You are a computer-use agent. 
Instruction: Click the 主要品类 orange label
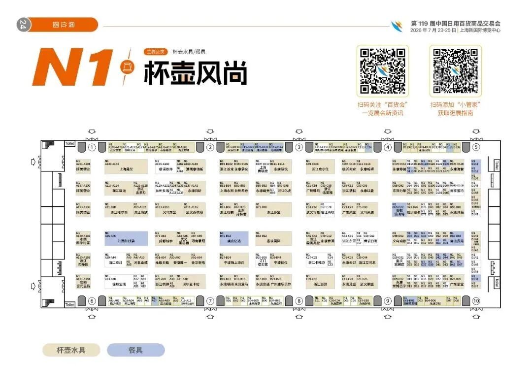(156, 52)
